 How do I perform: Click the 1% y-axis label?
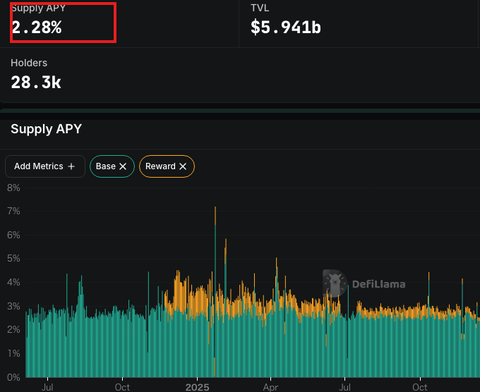pyautogui.click(x=13, y=353)
